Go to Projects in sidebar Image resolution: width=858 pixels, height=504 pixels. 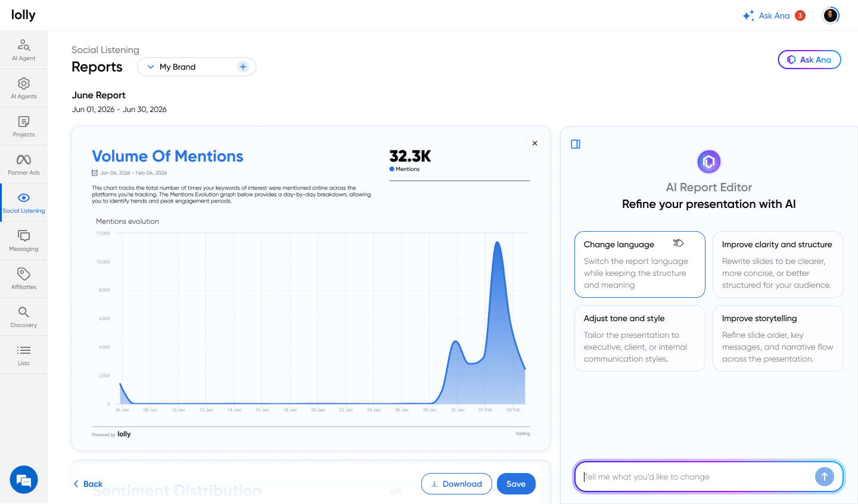point(24,126)
